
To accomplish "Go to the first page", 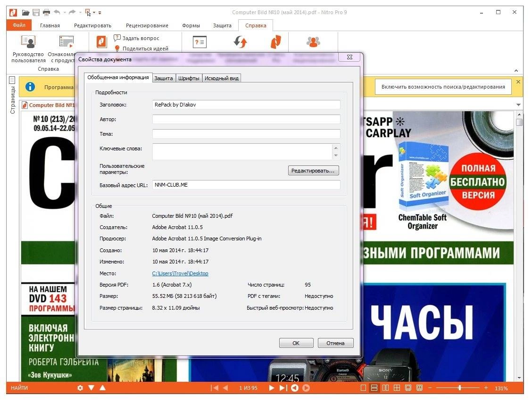I will coord(215,388).
